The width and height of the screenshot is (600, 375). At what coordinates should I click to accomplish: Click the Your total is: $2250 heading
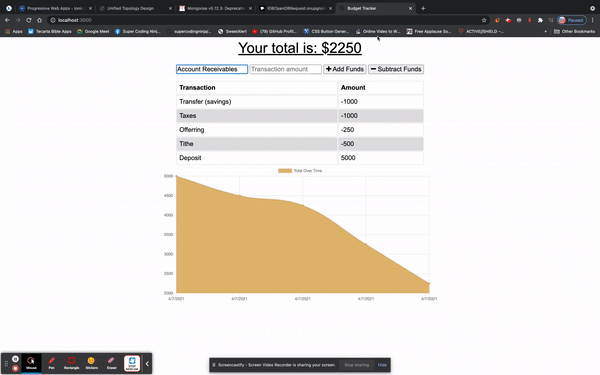[300, 48]
